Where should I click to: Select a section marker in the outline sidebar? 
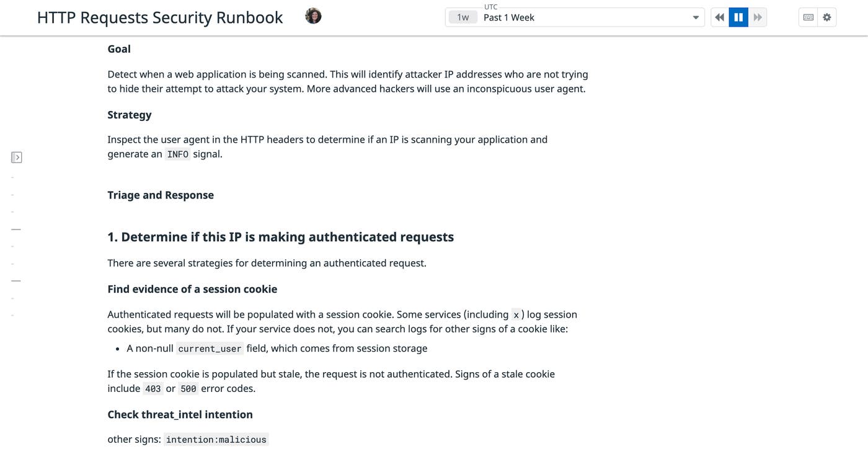pyautogui.click(x=15, y=228)
